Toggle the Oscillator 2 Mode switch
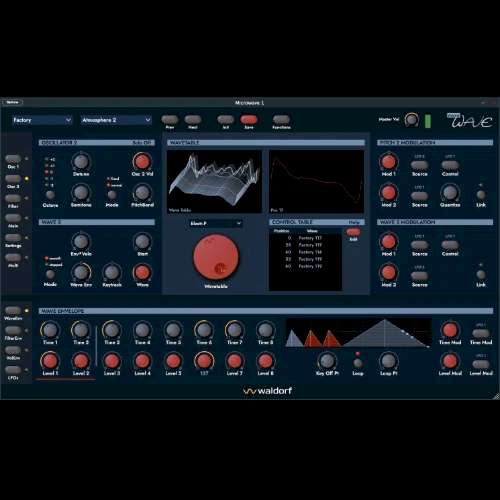500x500 pixels. (112, 195)
